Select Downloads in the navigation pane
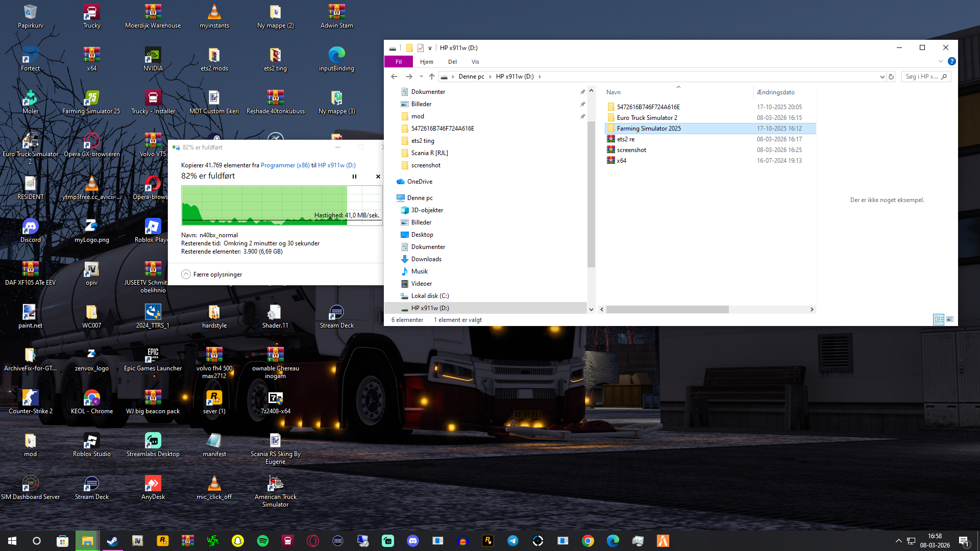The height and width of the screenshot is (551, 980). point(426,259)
